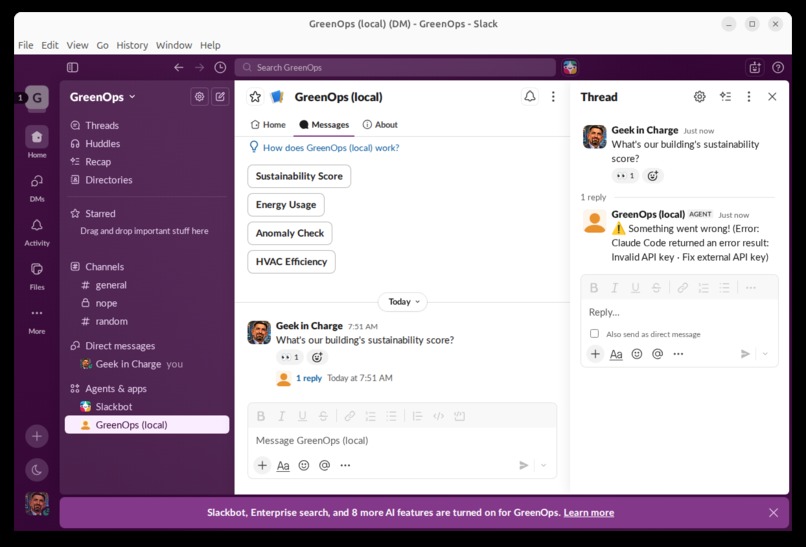Screen dimensions: 806x547
Task: Add reaction to main sustainability message
Action: click(x=317, y=357)
